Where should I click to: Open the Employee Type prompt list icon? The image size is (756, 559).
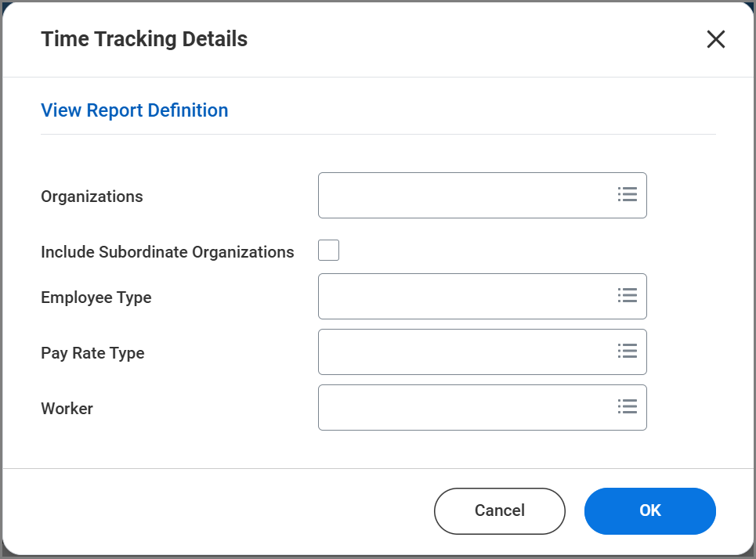point(627,296)
